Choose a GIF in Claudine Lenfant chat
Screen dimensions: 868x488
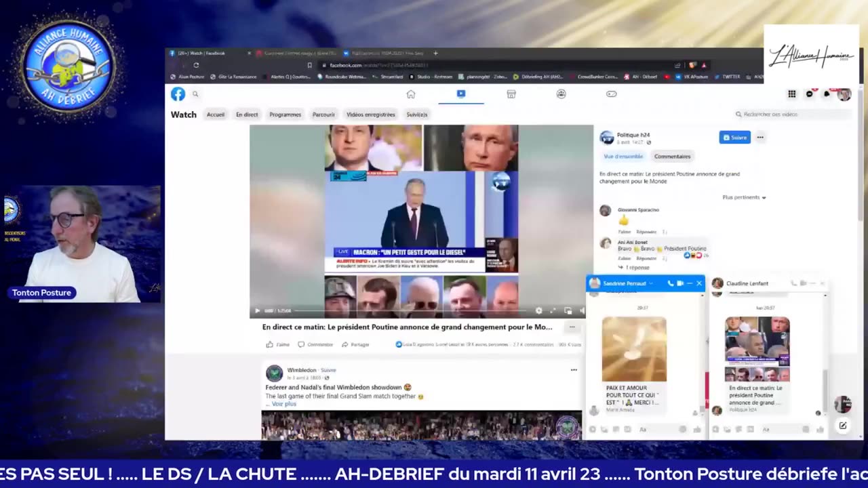750,429
